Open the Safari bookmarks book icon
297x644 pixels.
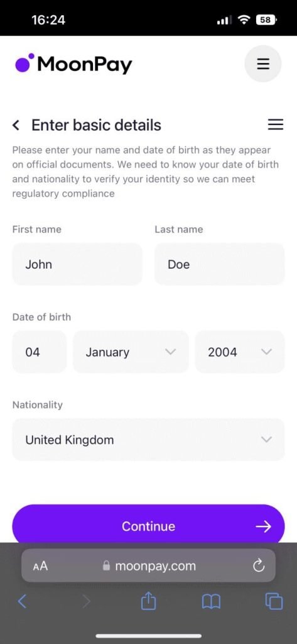click(211, 602)
